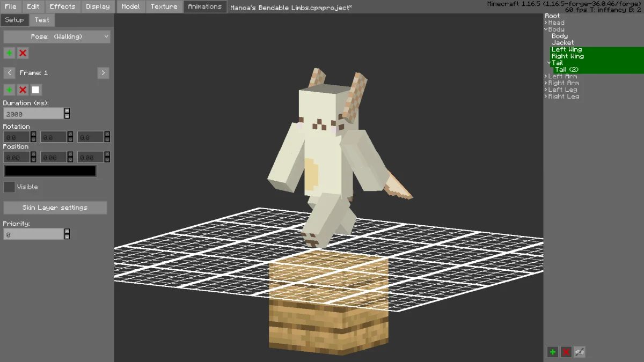Toggle the Visible checkbox
This screenshot has height=362, width=644.
[x=9, y=187]
